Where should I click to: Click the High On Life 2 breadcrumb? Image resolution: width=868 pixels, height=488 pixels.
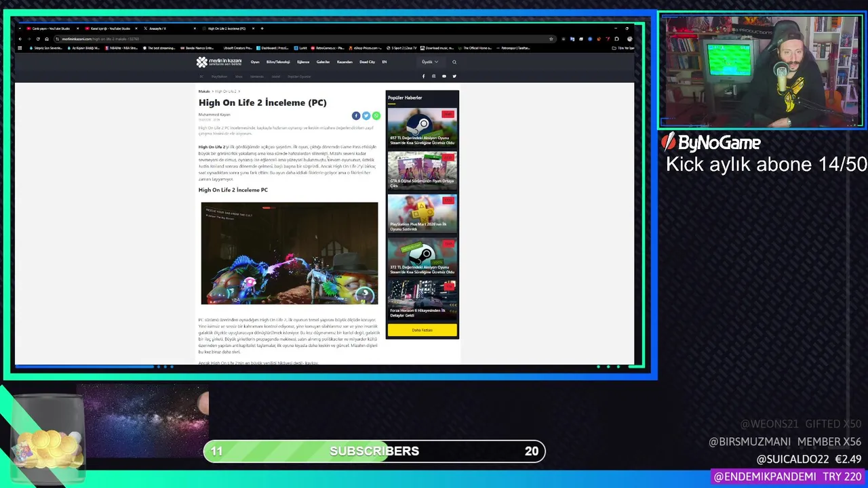[x=226, y=91]
